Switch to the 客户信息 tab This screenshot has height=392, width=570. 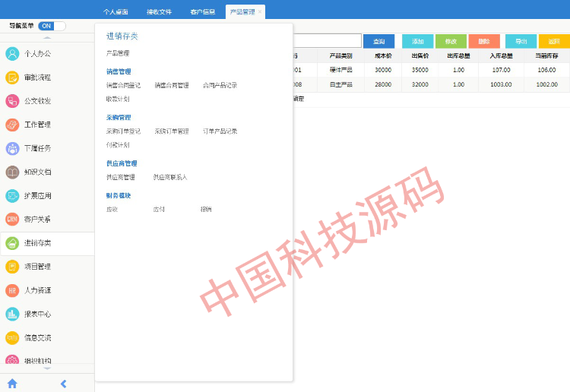point(202,12)
